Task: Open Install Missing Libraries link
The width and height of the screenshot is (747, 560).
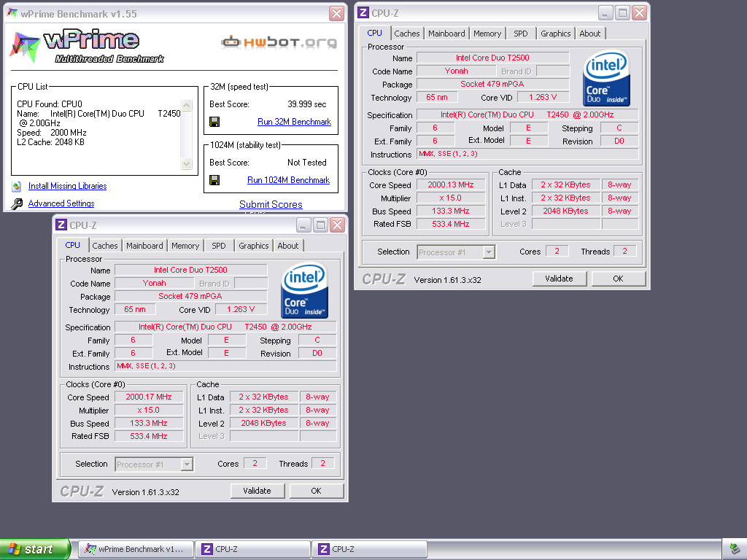Action: coord(67,186)
